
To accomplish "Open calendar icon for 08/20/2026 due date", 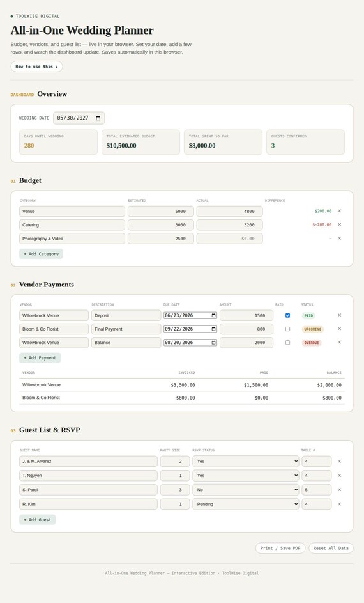I will coord(213,342).
